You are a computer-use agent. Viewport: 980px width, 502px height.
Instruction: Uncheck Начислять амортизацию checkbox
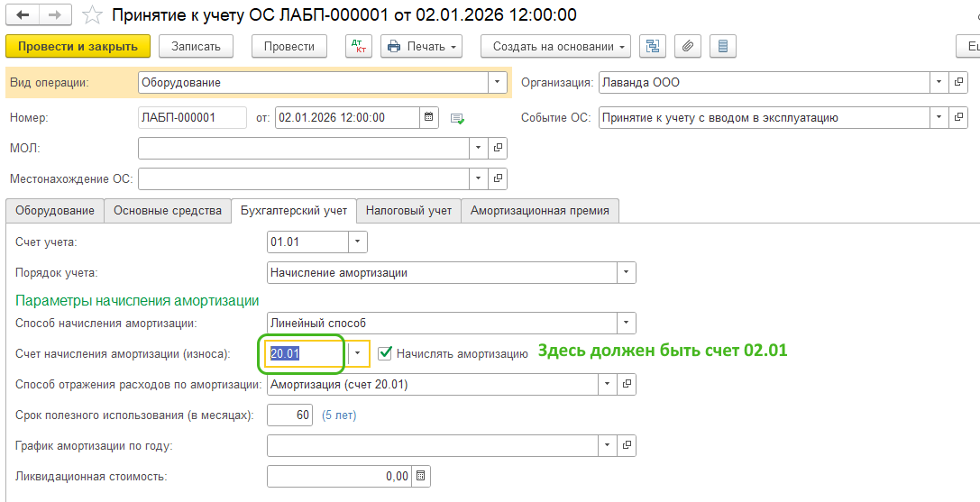(x=386, y=354)
